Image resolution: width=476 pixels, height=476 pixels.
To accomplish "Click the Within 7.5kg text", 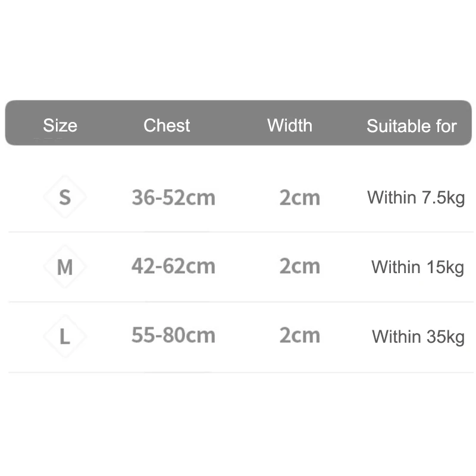I will (416, 198).
